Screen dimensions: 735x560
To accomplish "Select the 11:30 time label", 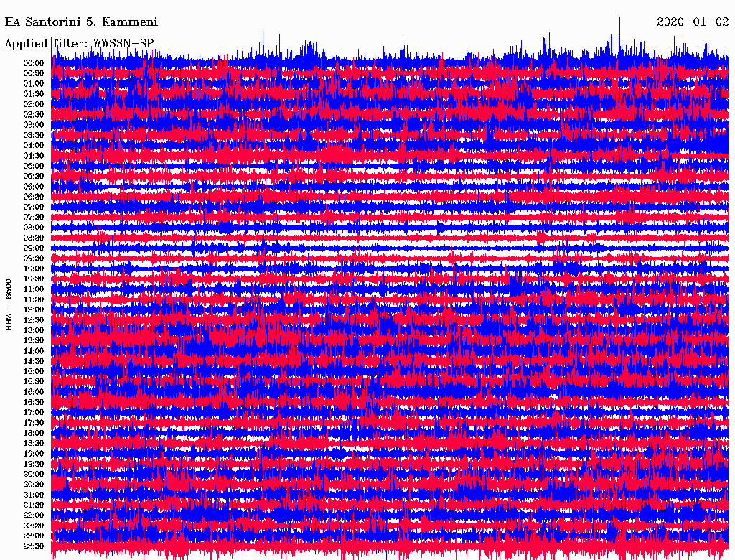I will coord(34,299).
